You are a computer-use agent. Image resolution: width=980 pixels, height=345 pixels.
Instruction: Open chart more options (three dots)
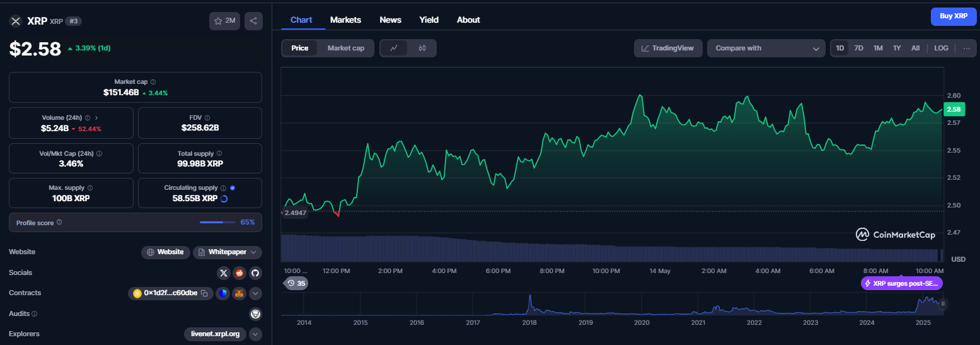(967, 48)
